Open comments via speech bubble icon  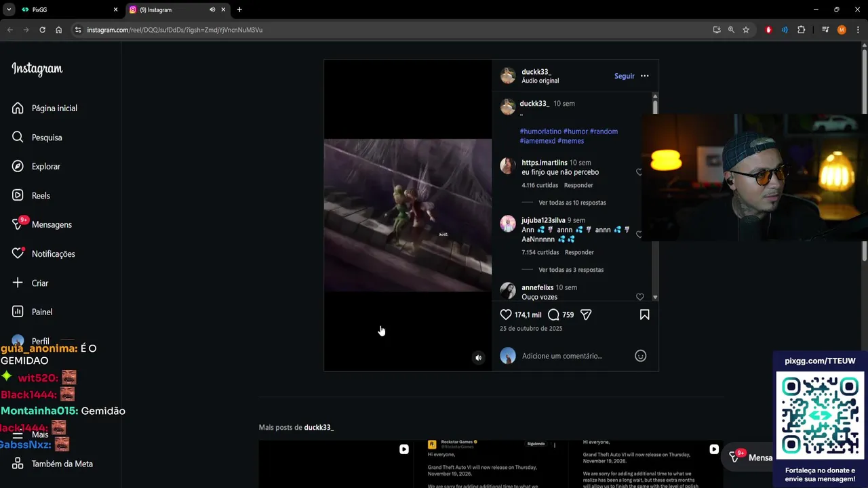click(553, 314)
